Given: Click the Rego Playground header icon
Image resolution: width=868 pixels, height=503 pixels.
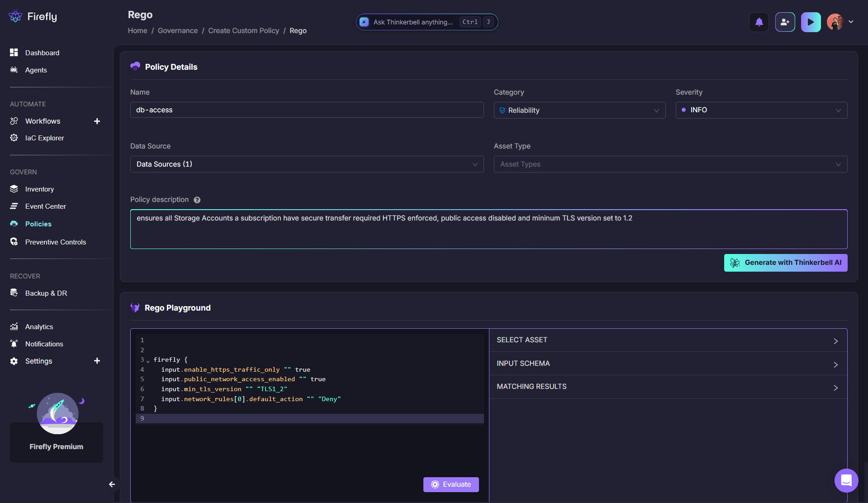Looking at the screenshot, I should tap(135, 308).
